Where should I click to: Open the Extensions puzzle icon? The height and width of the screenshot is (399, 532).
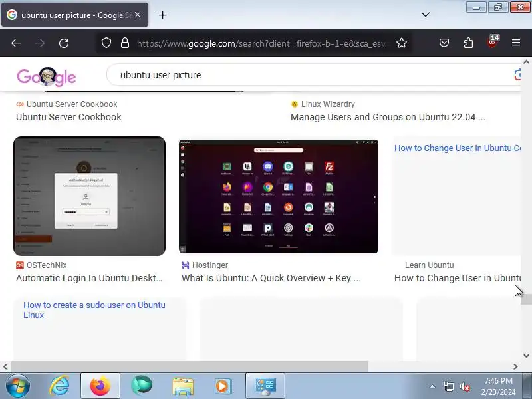pos(468,43)
